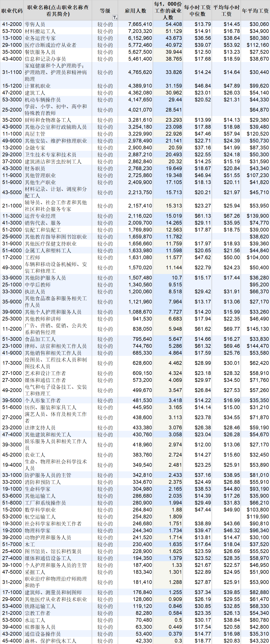This screenshot has height=644, width=270.
Task: Click the 采掘工人 occupation name
Action: [35, 572]
